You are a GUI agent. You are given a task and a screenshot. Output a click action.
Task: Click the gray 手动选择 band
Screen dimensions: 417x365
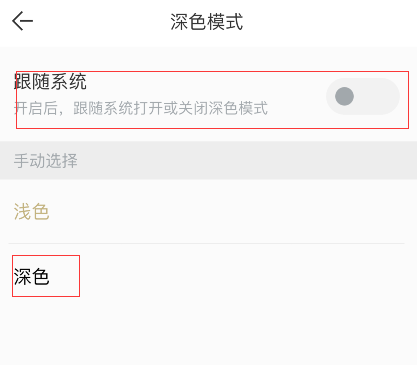point(208,160)
